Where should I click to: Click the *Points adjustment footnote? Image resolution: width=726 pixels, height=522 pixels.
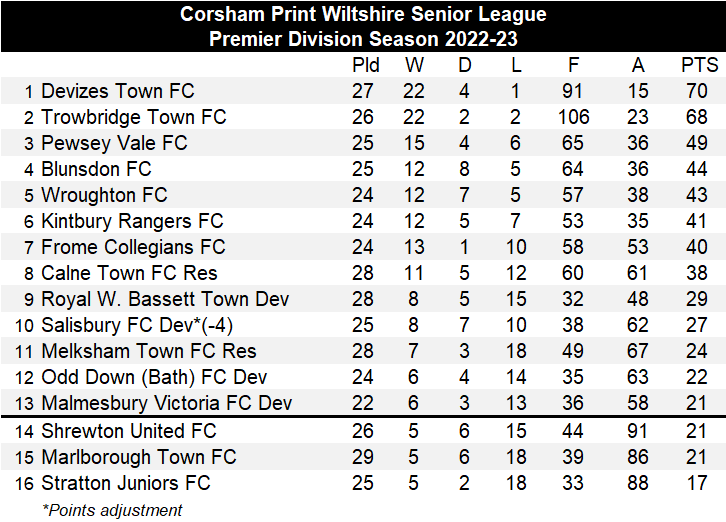(112, 510)
